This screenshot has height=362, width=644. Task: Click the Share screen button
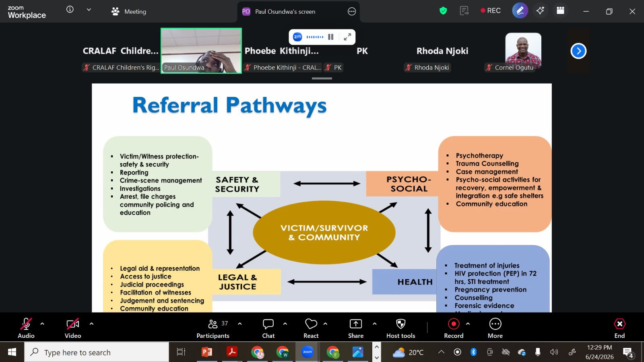[356, 328]
